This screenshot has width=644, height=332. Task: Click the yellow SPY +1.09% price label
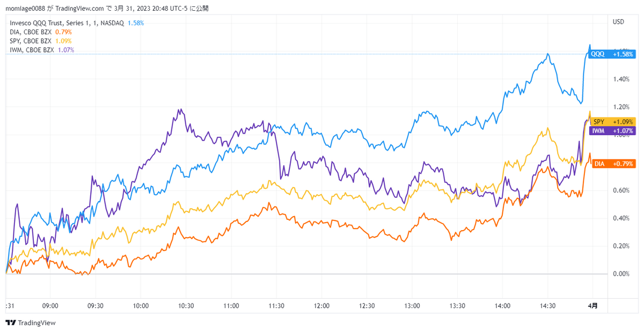[613, 122]
